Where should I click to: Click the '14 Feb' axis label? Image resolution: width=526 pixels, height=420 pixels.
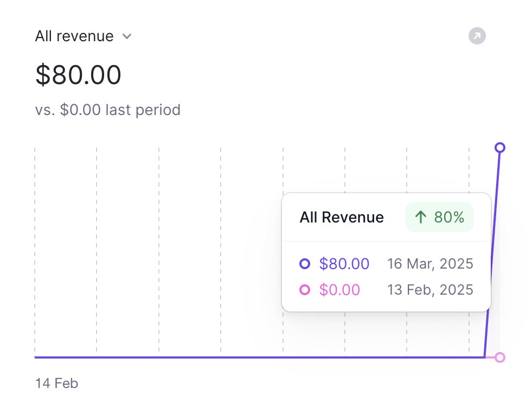pyautogui.click(x=57, y=384)
